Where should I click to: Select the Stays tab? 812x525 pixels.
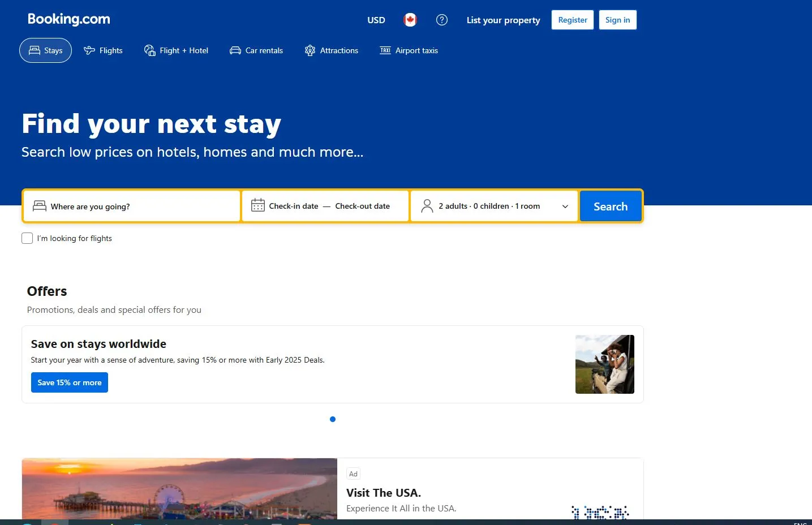(45, 50)
